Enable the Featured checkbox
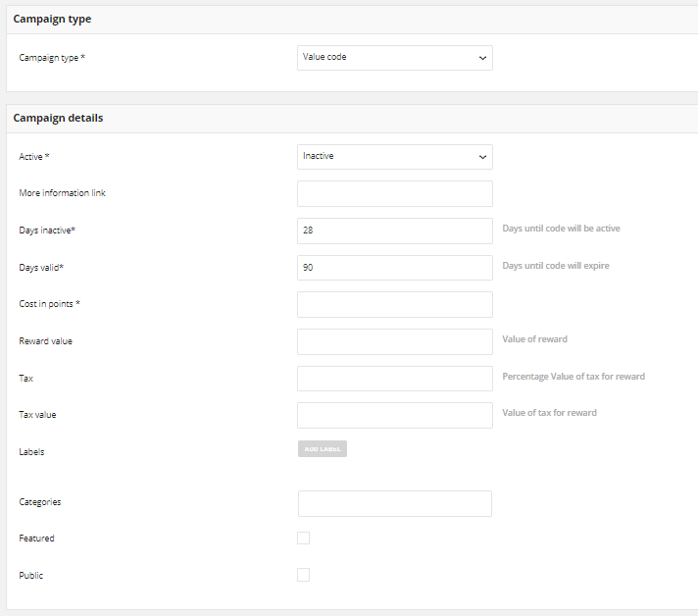 click(x=304, y=539)
